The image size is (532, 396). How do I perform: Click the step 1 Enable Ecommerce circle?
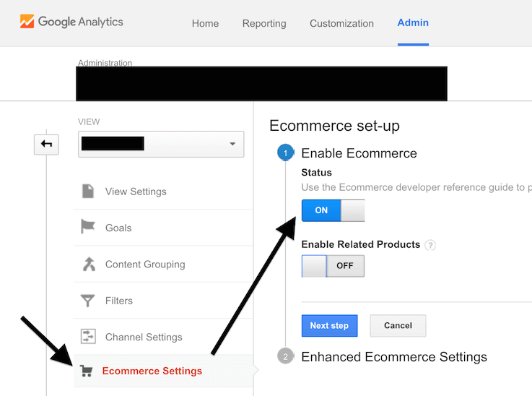(285, 152)
